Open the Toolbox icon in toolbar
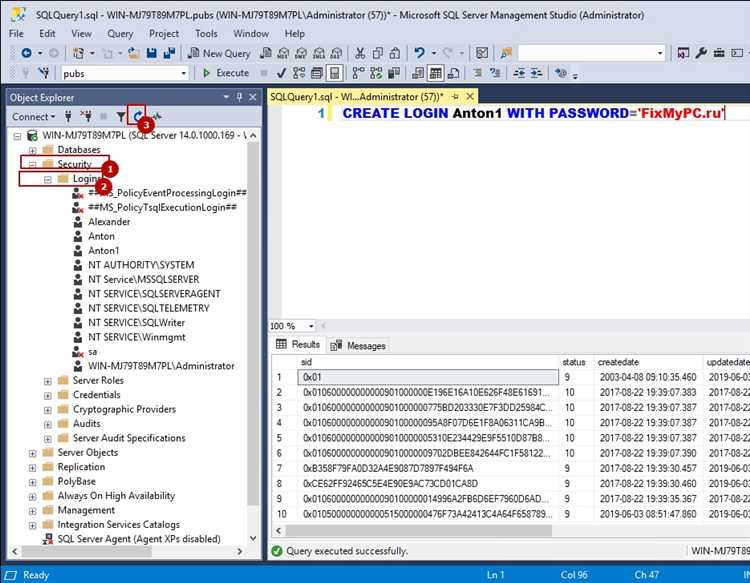The width and height of the screenshot is (750, 583). 719,53
